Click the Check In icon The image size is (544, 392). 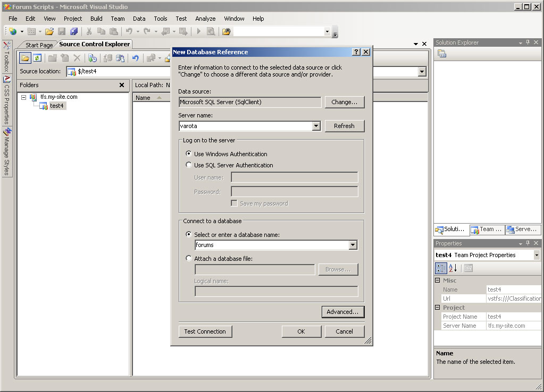pos(120,58)
